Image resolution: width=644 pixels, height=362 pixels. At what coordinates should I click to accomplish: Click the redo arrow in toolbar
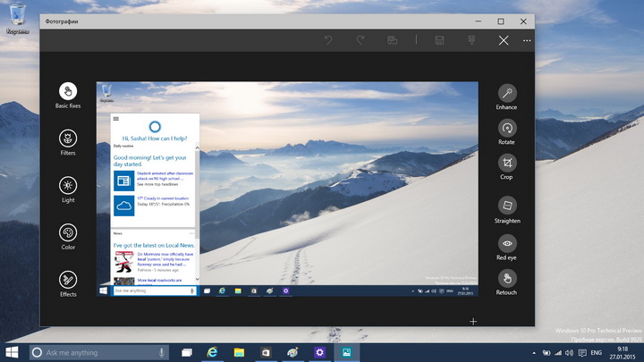click(x=360, y=40)
